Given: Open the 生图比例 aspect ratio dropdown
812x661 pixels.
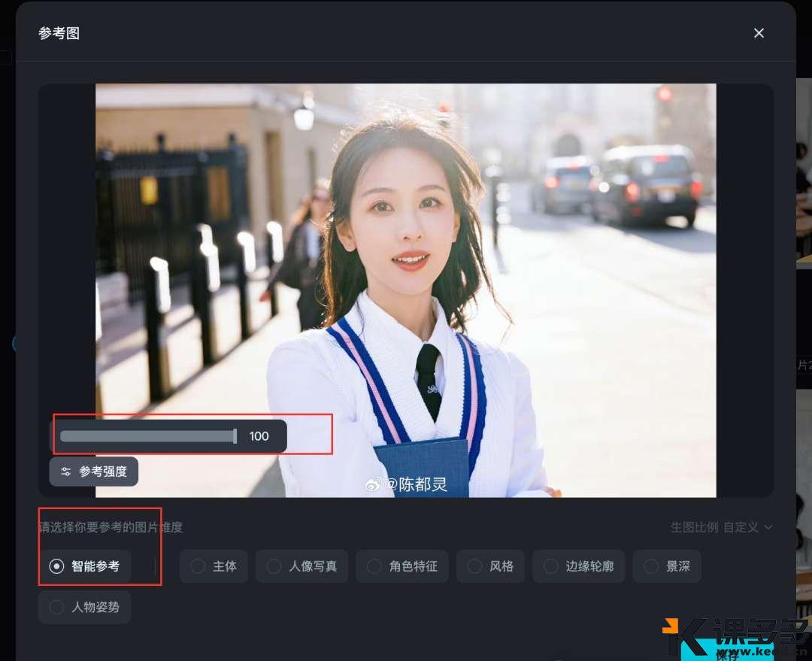Looking at the screenshot, I should [722, 527].
